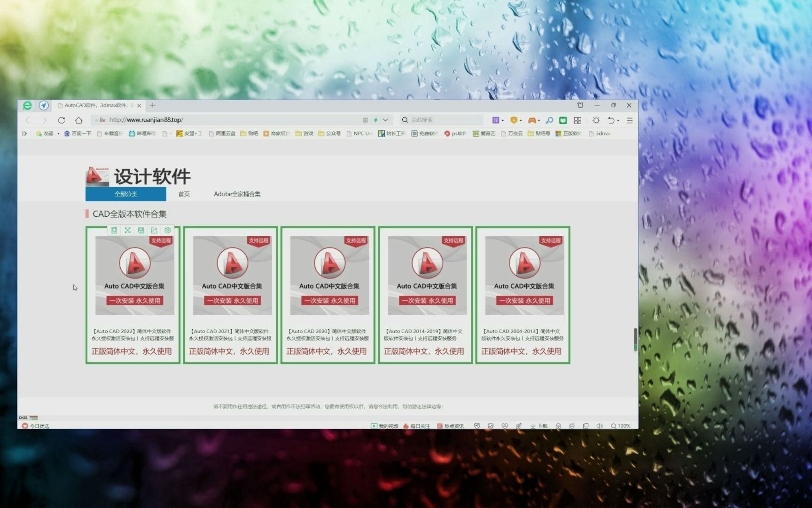Screen dimensions: 812x508
Task: Open the 爱奇艺 bookmark
Action: [x=484, y=134]
